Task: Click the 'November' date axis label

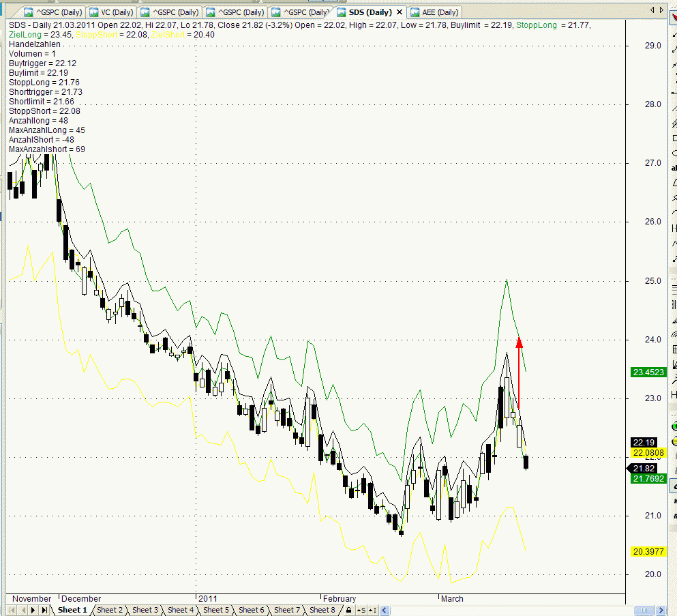Action: pyautogui.click(x=31, y=599)
